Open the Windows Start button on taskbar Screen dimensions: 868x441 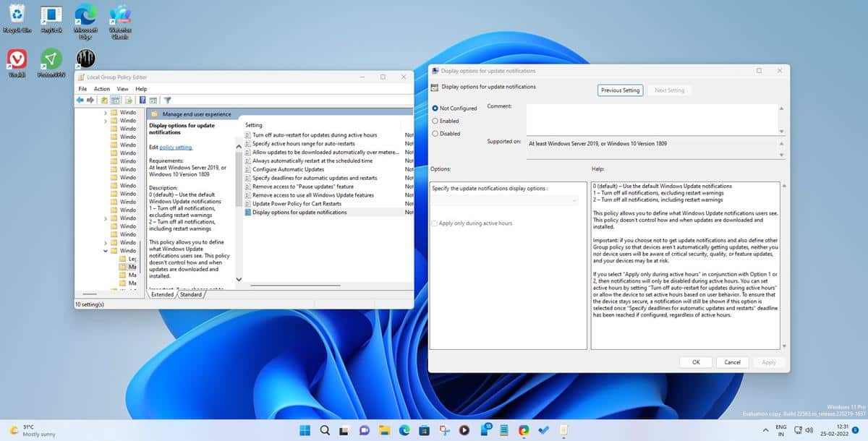(x=305, y=430)
